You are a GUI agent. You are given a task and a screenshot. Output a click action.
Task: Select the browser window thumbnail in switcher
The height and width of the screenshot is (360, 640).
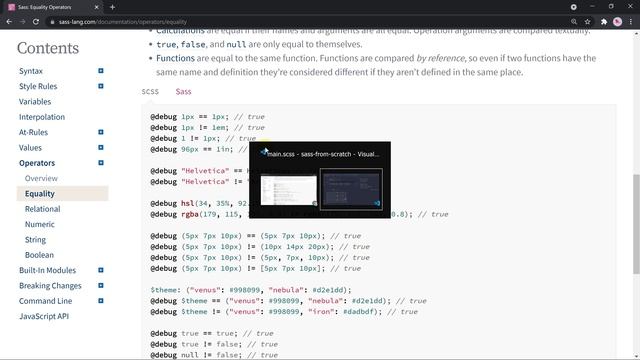pyautogui.click(x=289, y=190)
